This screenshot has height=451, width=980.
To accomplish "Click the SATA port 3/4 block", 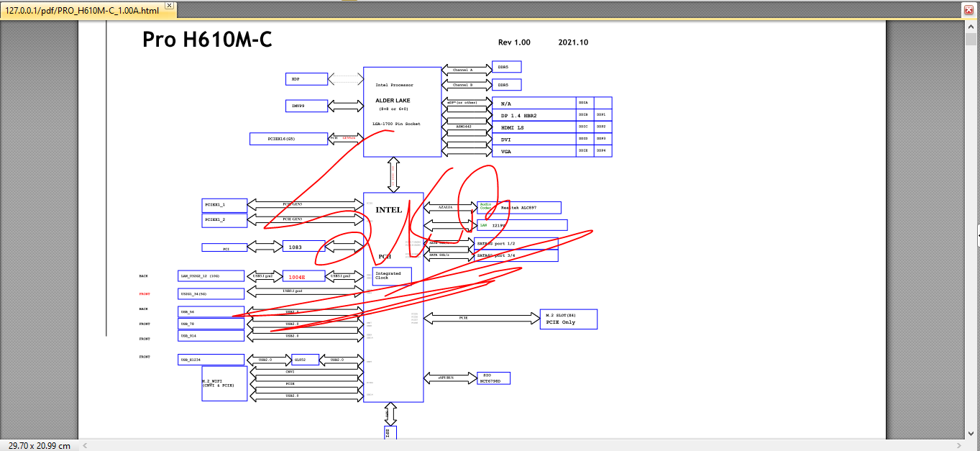I will click(516, 255).
